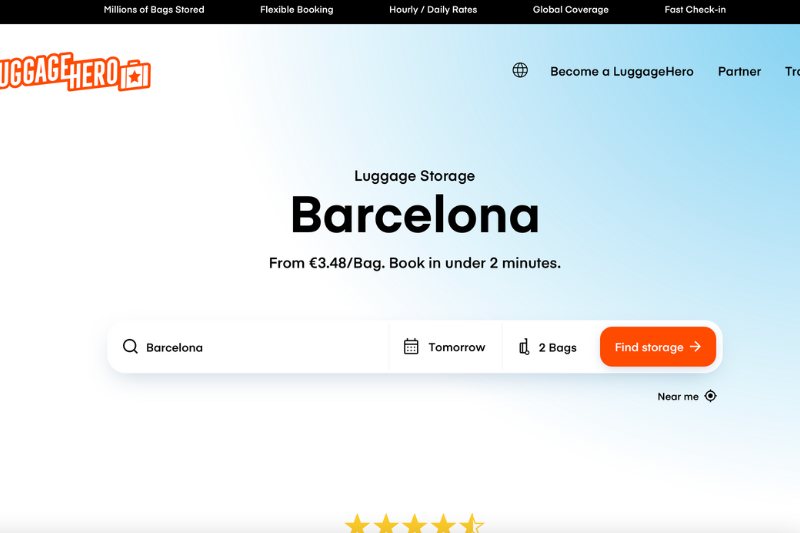Viewport: 800px width, 533px height.
Task: Click Global Coverage in top bar
Action: [570, 10]
